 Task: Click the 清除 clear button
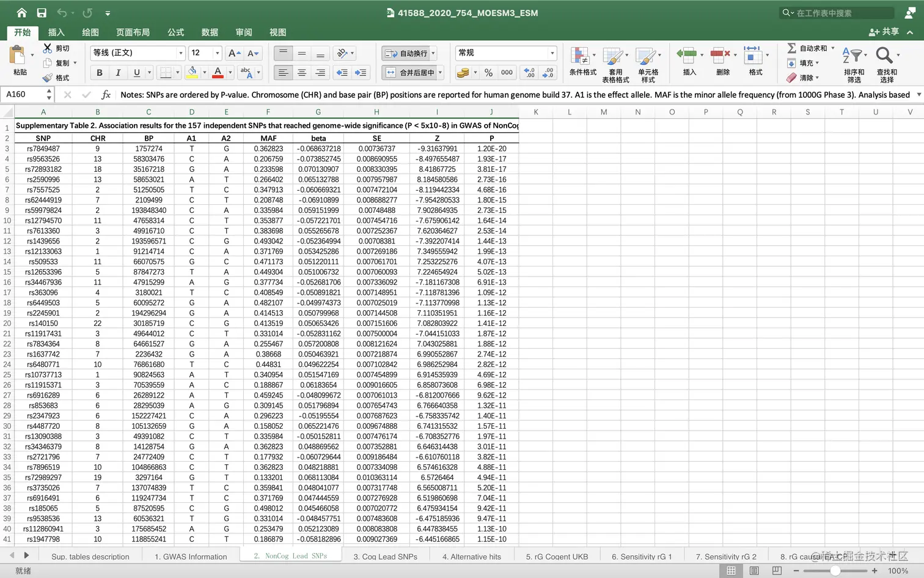tap(803, 78)
